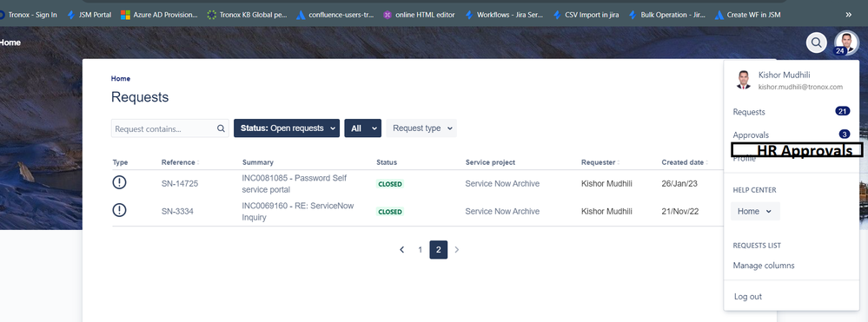Screen dimensions: 868x322
Task: Click the search icon in request field
Action: pos(221,128)
